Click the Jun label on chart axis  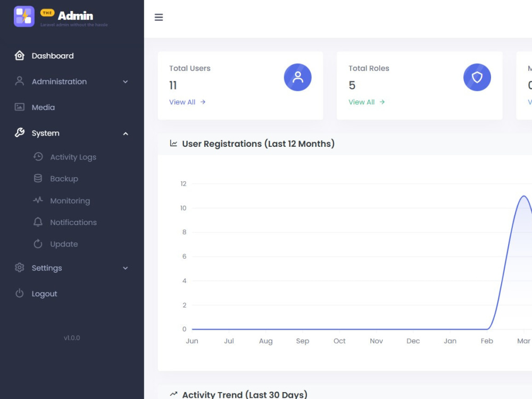[x=192, y=341]
